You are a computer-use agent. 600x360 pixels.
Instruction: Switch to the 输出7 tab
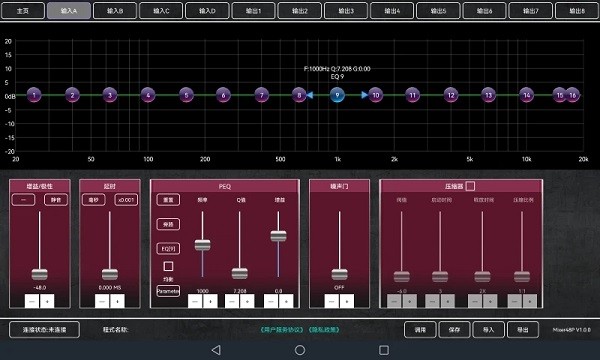[531, 11]
